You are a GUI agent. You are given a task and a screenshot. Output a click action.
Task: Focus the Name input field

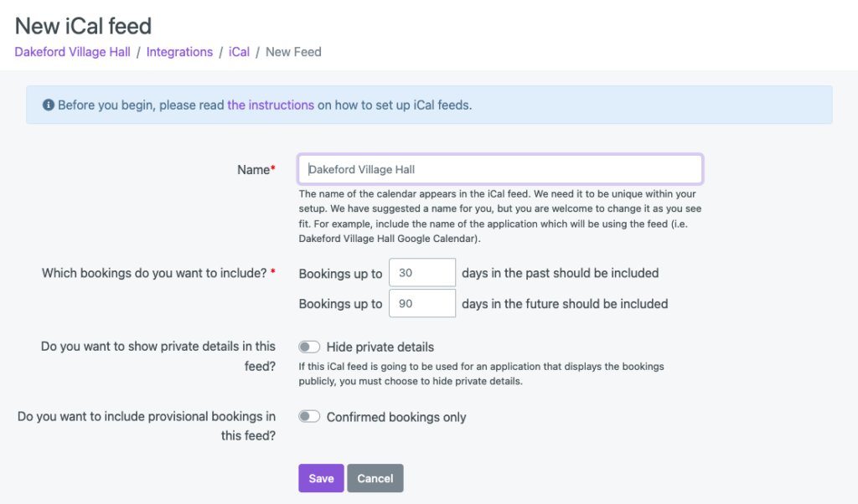[500, 169]
